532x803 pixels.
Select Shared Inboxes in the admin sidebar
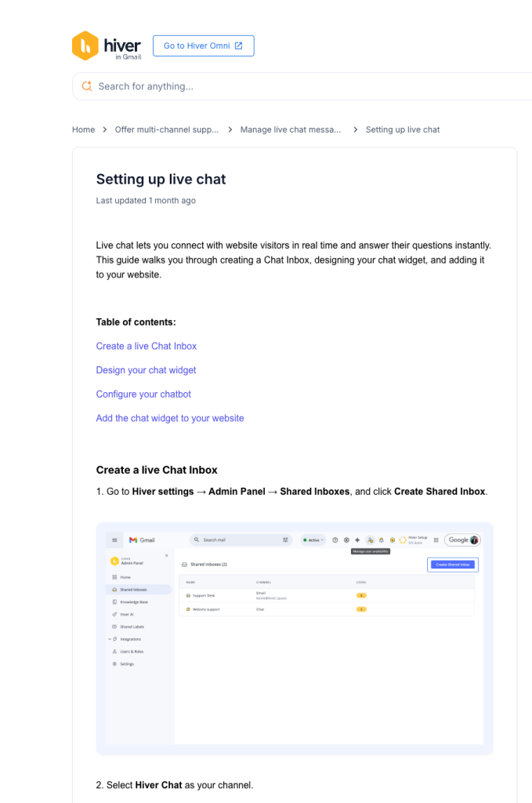(x=114, y=589)
